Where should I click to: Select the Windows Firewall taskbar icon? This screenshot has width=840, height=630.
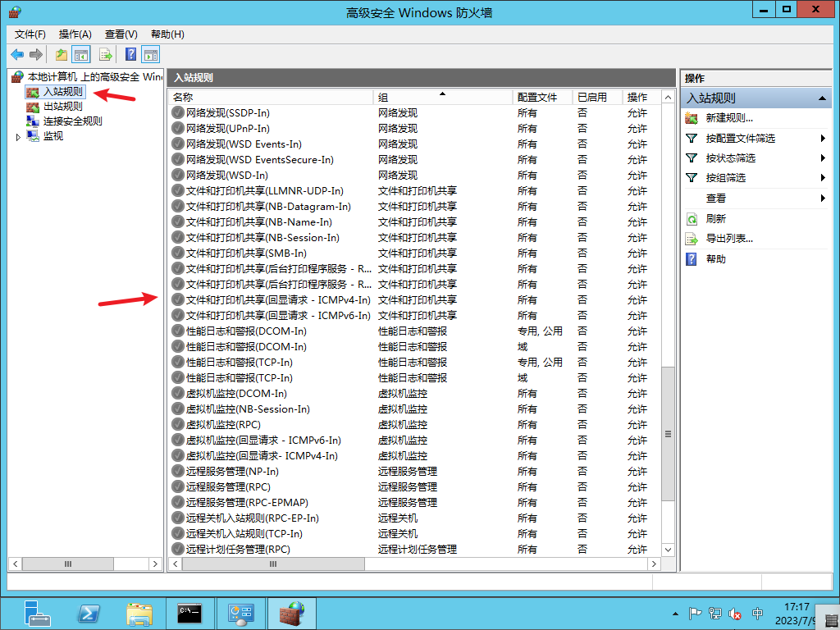[x=292, y=612]
